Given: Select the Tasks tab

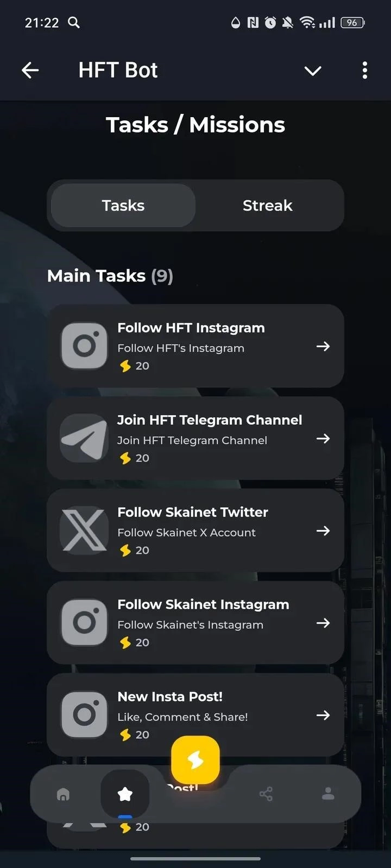Looking at the screenshot, I should (123, 206).
